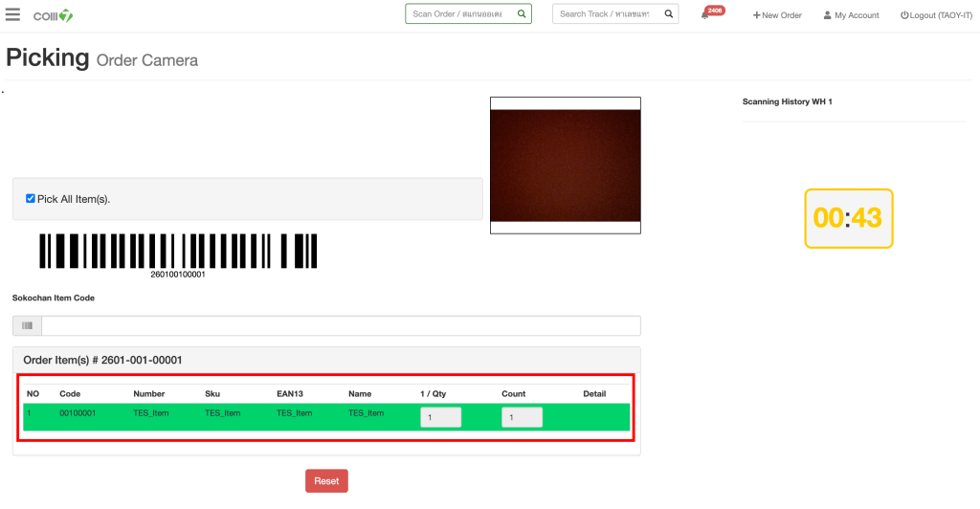980x509 pixels.
Task: Click the Count input box
Action: [522, 417]
